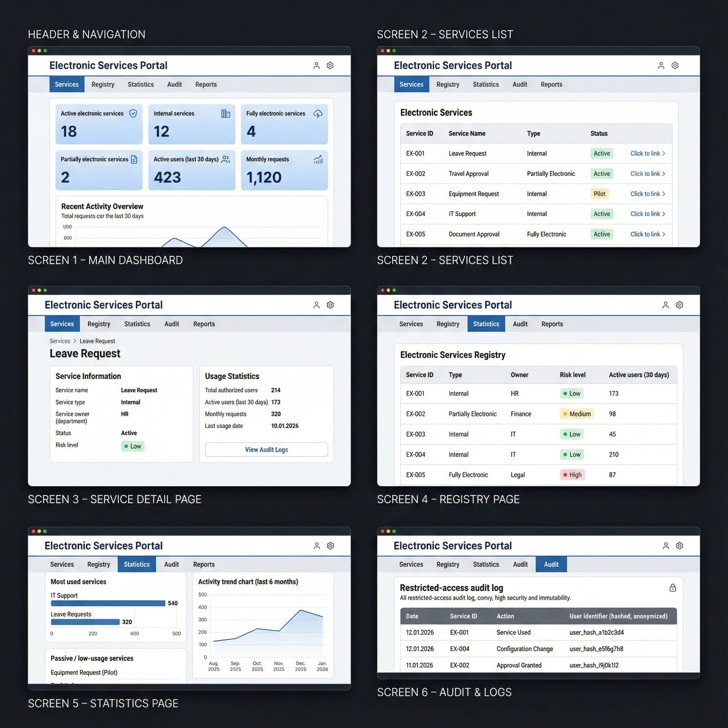Click Recent Activity Overview heading
This screenshot has height=728, width=728.
(x=102, y=206)
